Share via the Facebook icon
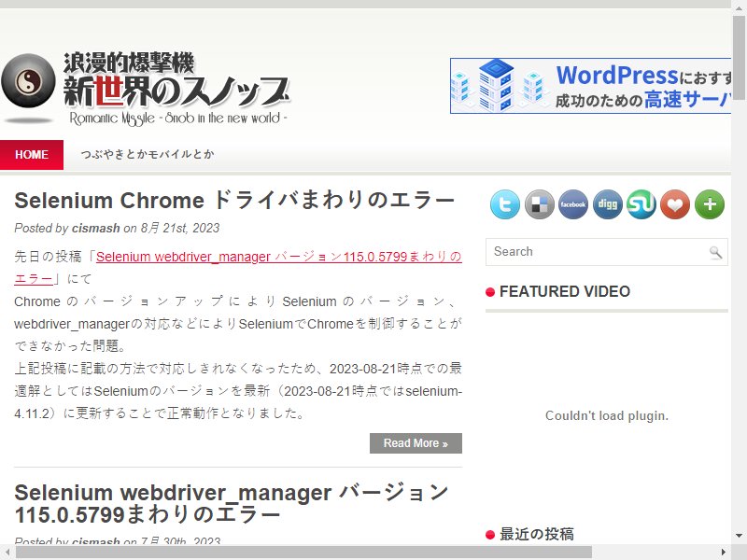The image size is (747, 560). tap(573, 204)
